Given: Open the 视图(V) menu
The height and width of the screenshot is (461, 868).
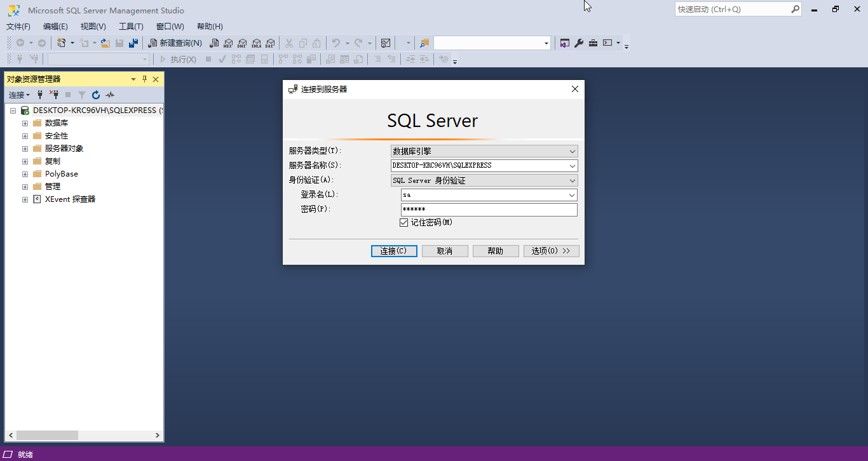Looking at the screenshot, I should (x=93, y=26).
